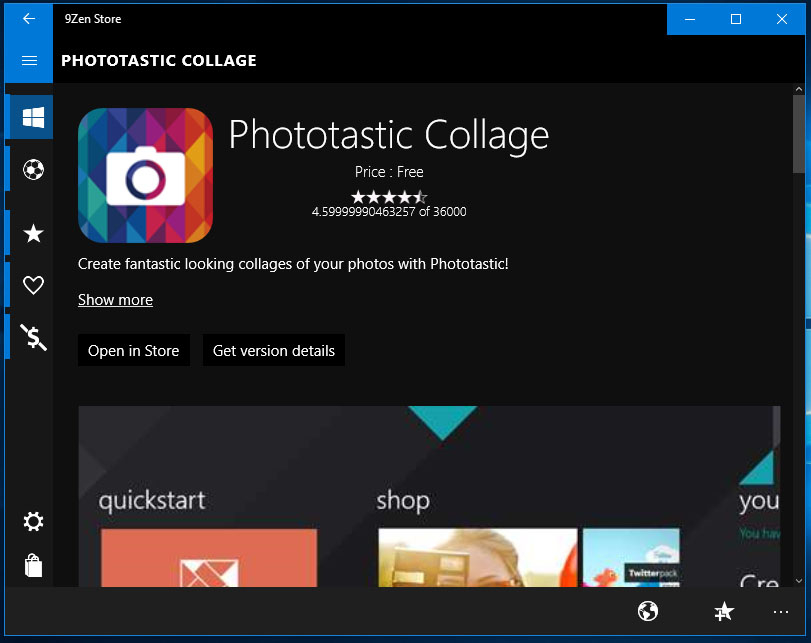Open the hamburger navigation menu
This screenshot has height=643, width=811.
(29, 61)
